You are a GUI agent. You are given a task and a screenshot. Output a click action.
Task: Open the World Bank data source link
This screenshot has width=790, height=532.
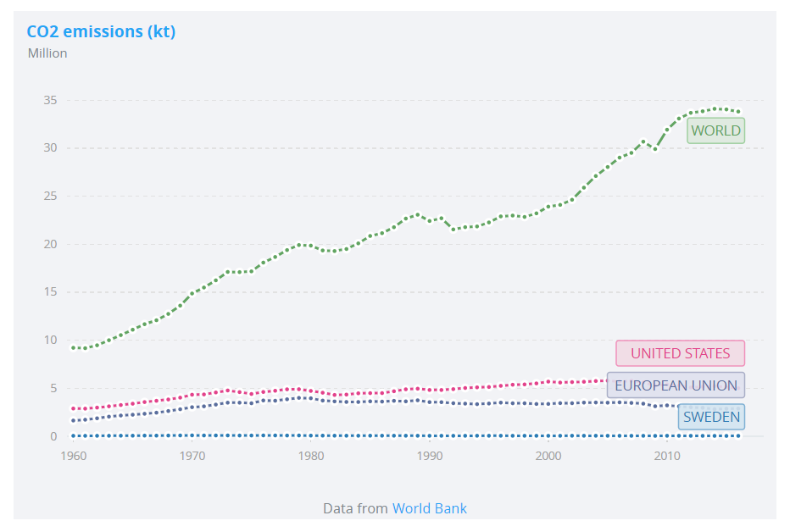point(429,508)
